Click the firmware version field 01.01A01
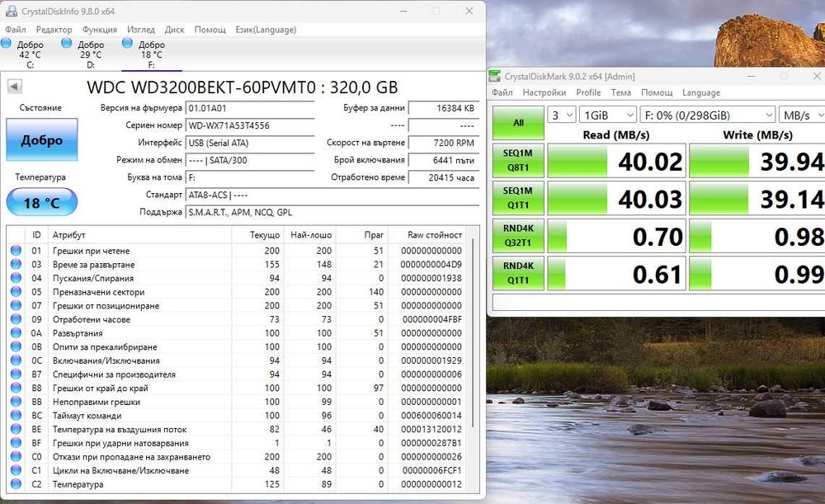Viewport: 825px width, 504px height. (x=251, y=108)
